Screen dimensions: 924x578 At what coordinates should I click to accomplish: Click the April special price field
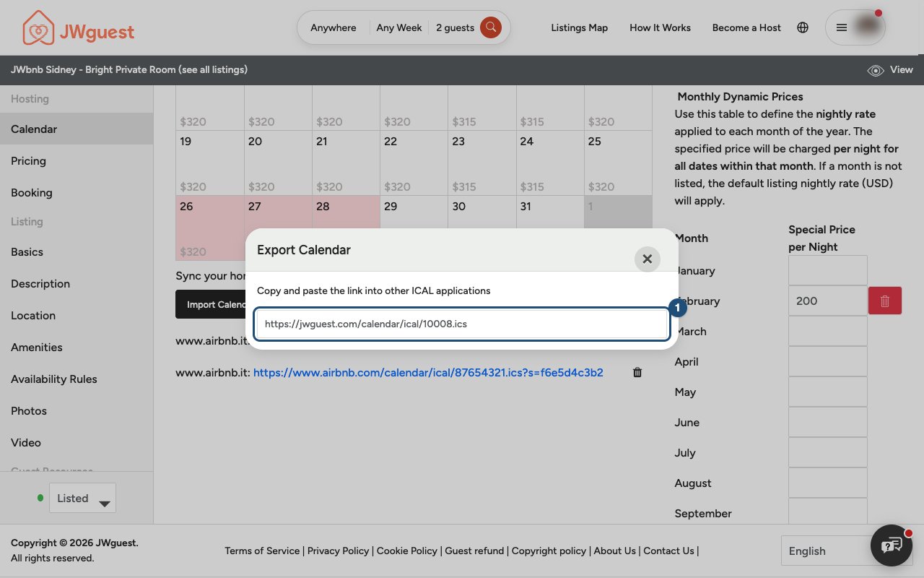[827, 361]
